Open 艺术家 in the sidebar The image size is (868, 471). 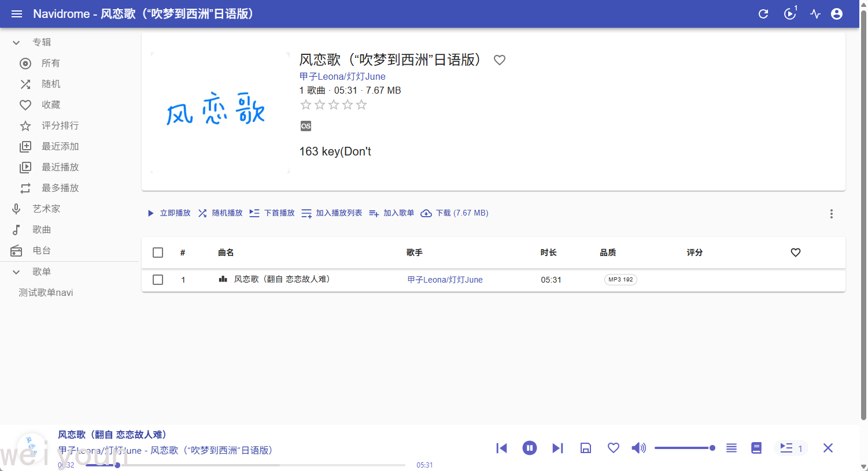pos(46,209)
